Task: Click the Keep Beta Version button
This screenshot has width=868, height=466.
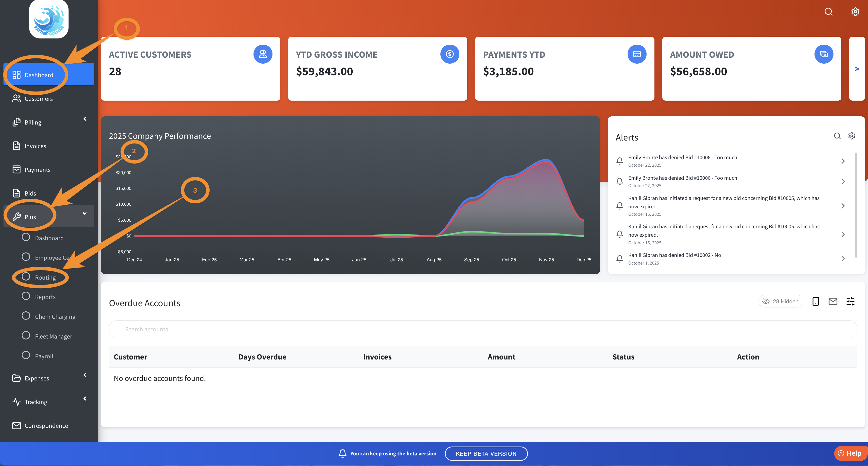Action: click(x=486, y=453)
